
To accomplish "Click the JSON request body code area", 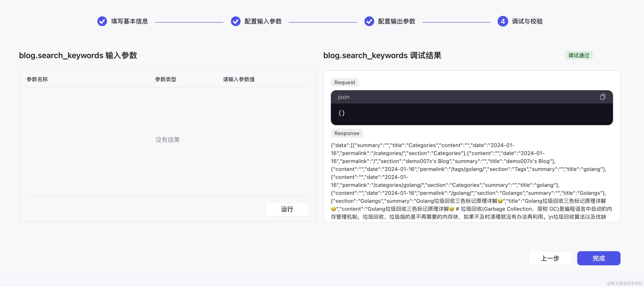I will click(471, 114).
